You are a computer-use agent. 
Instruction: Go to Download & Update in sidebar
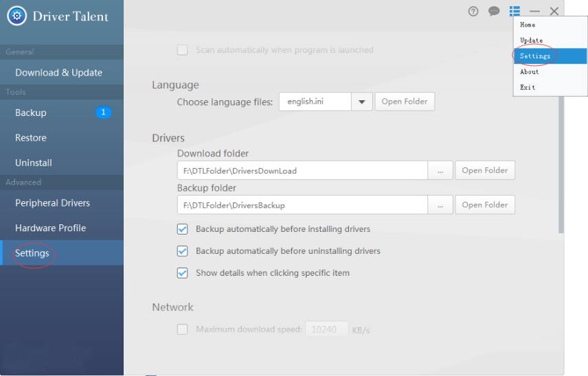pyautogui.click(x=62, y=72)
